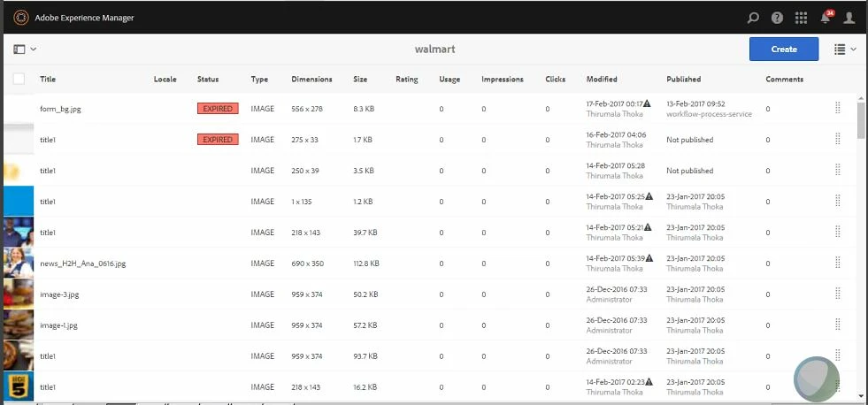
Task: Click the walmart folder title
Action: point(435,50)
